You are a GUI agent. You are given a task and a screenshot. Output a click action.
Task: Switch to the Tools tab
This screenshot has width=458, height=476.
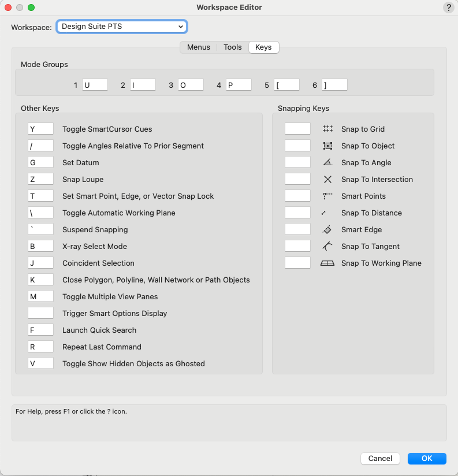point(232,47)
